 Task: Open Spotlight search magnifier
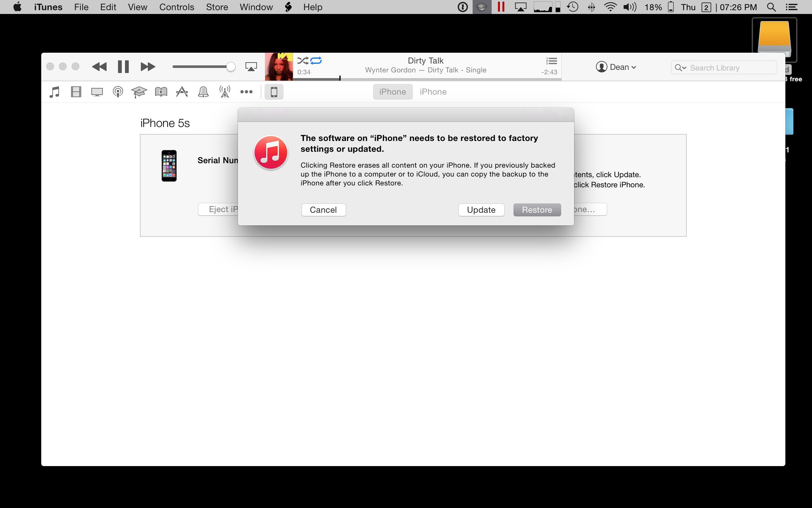[x=771, y=7]
